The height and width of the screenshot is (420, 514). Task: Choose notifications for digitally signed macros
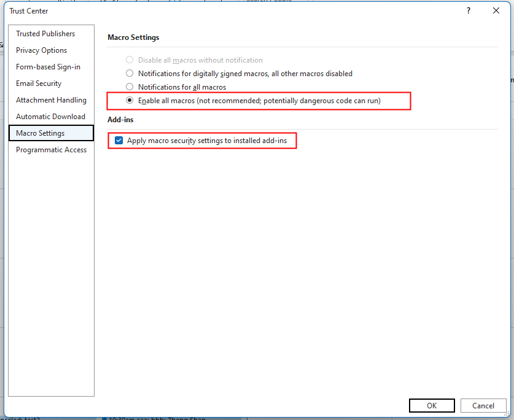[x=130, y=74]
